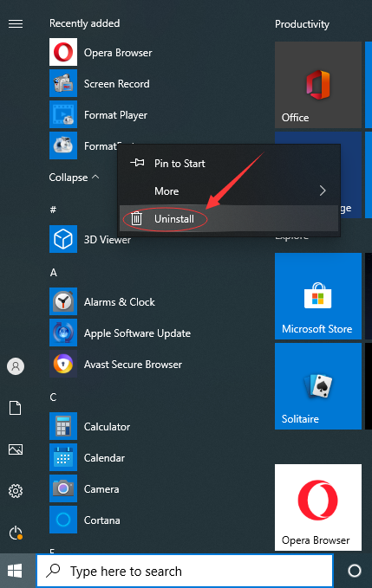
Task: Click the C section letter header
Action: 53,397
